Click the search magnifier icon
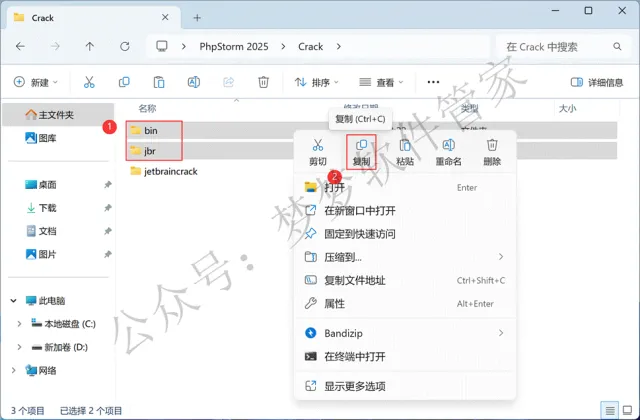The image size is (640, 420). (617, 47)
